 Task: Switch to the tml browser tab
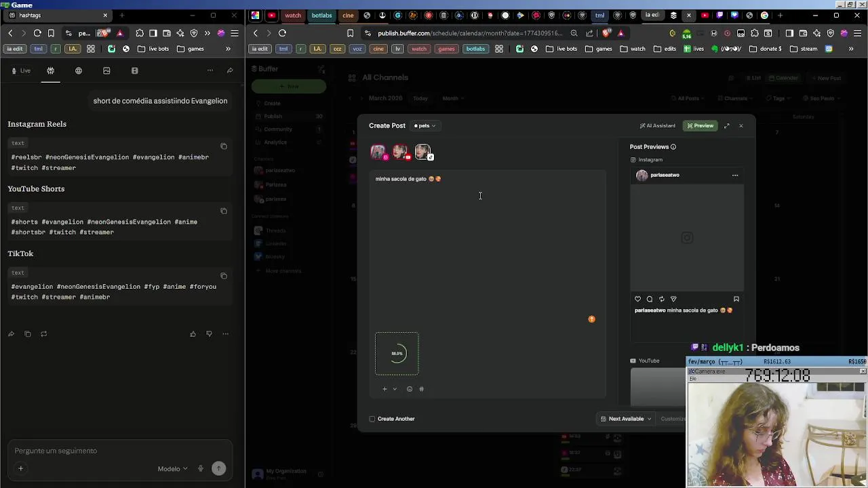pos(599,15)
